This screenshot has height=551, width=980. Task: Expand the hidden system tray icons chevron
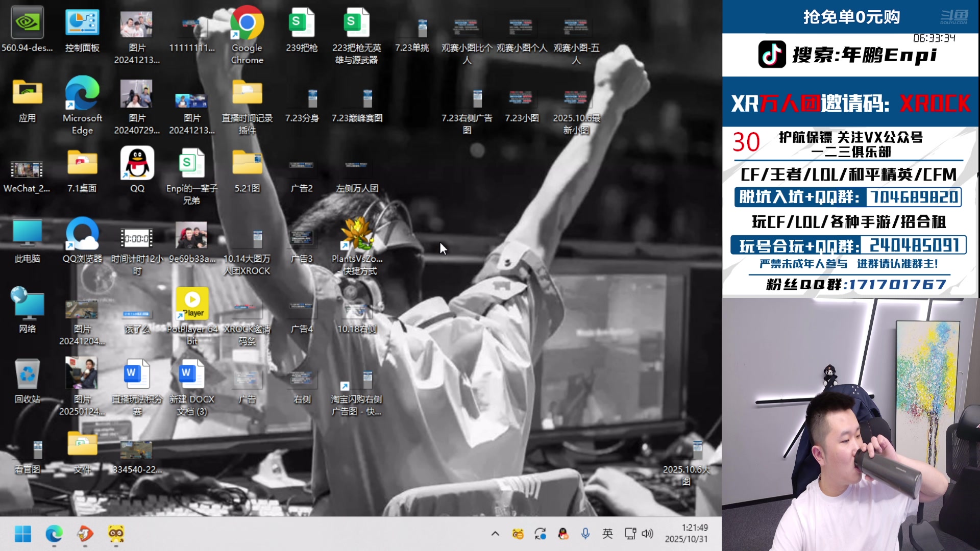click(495, 534)
